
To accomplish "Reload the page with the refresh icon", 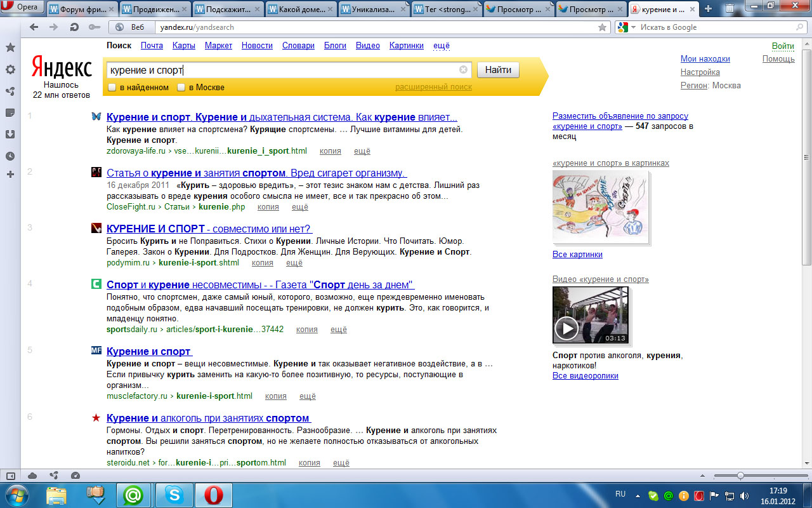I will (x=74, y=27).
